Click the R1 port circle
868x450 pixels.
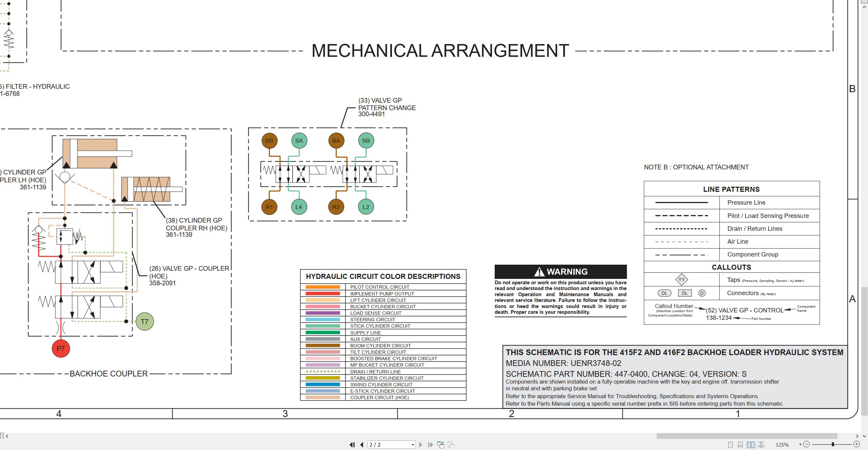click(x=269, y=207)
